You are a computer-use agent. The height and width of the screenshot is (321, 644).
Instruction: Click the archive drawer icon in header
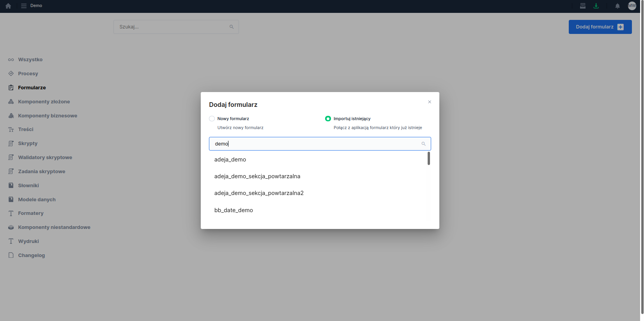click(x=582, y=6)
